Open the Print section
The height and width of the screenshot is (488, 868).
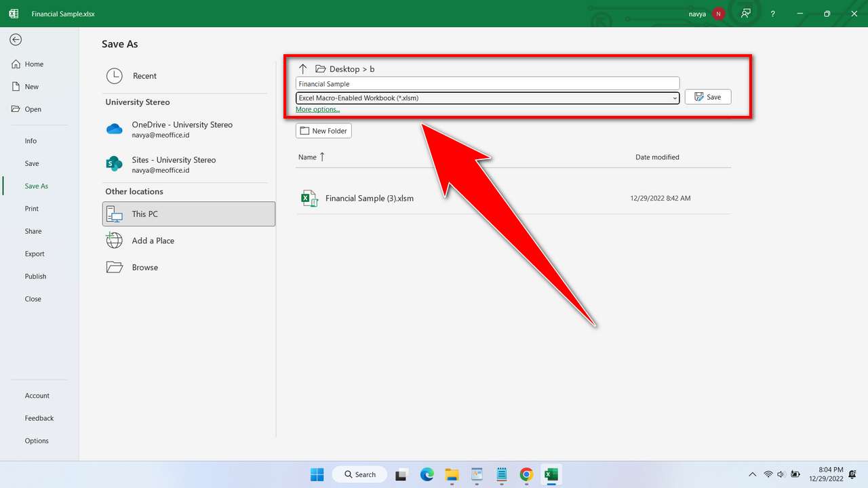[x=31, y=208]
